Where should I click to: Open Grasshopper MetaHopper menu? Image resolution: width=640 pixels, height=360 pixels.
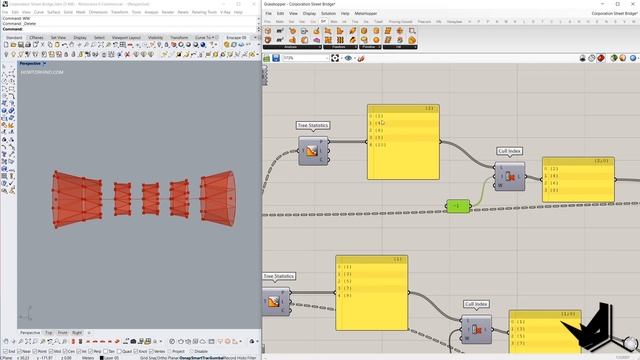[366, 13]
